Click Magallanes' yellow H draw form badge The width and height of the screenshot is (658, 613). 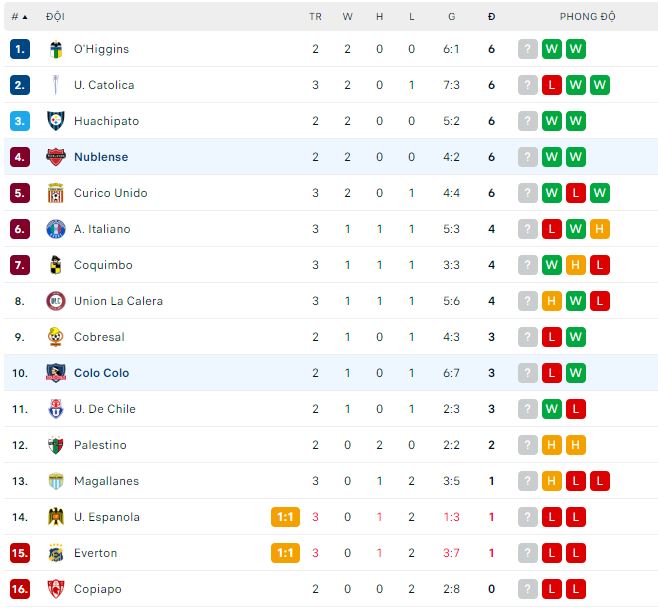click(552, 481)
